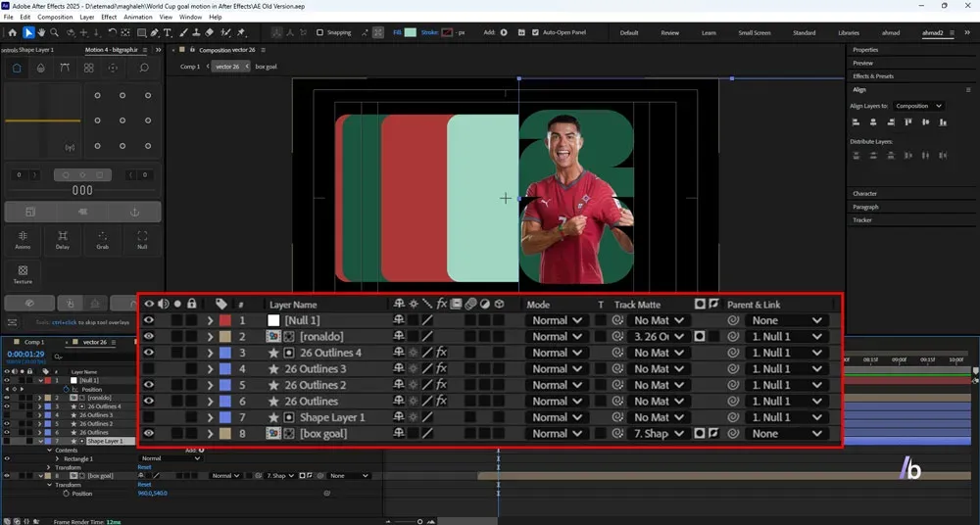This screenshot has height=525, width=980.
Task: Collapse the Contents group of Shape Layer 1
Action: 50,450
